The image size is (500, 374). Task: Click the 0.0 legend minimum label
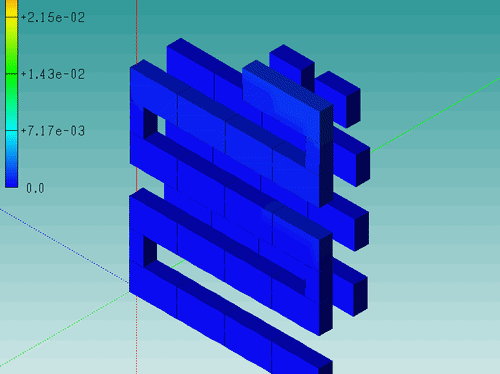click(x=35, y=188)
